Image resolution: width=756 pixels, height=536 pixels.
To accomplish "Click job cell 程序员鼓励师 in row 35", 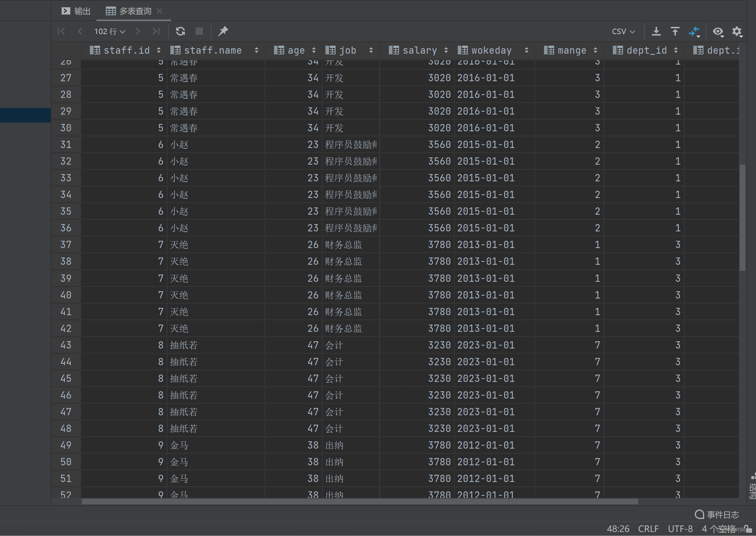I will tap(351, 211).
